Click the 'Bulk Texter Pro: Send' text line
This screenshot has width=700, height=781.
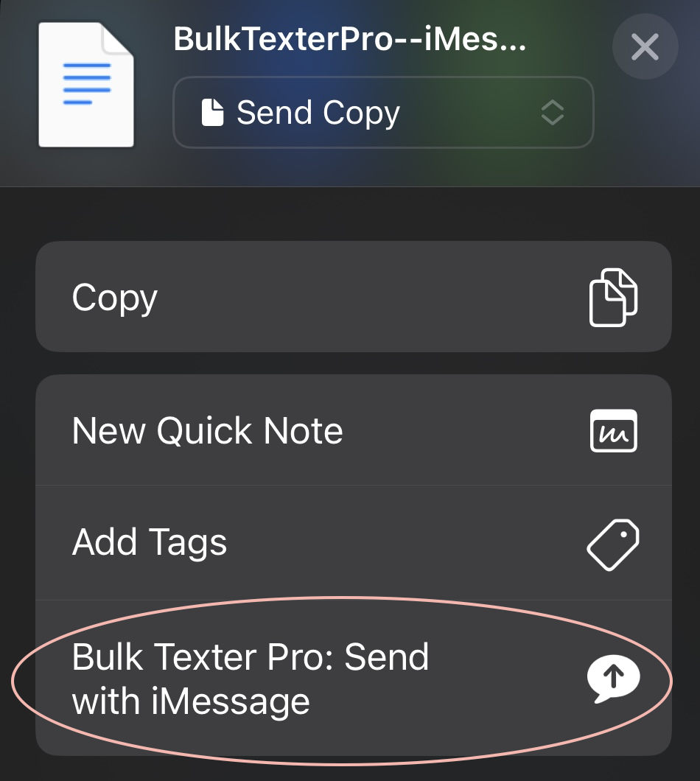click(x=250, y=657)
